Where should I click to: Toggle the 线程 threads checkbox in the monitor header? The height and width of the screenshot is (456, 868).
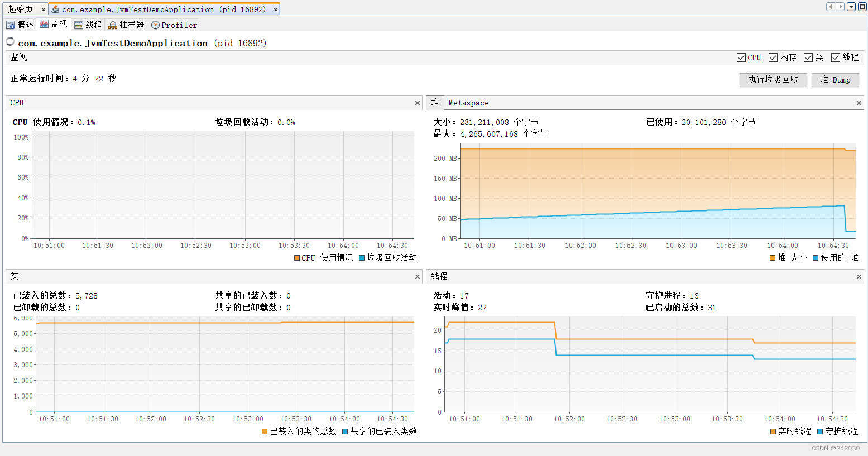[x=836, y=57]
